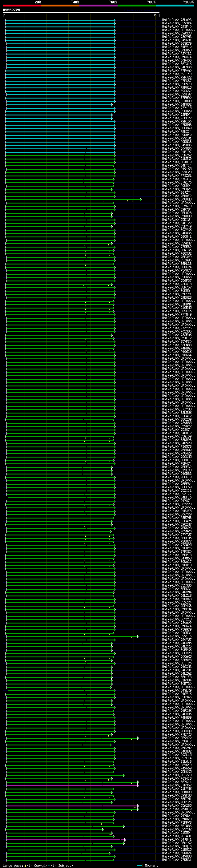Select label UniRef100_Q7ZY88
The height and width of the screenshot is (868, 197).
click(x=177, y=410)
